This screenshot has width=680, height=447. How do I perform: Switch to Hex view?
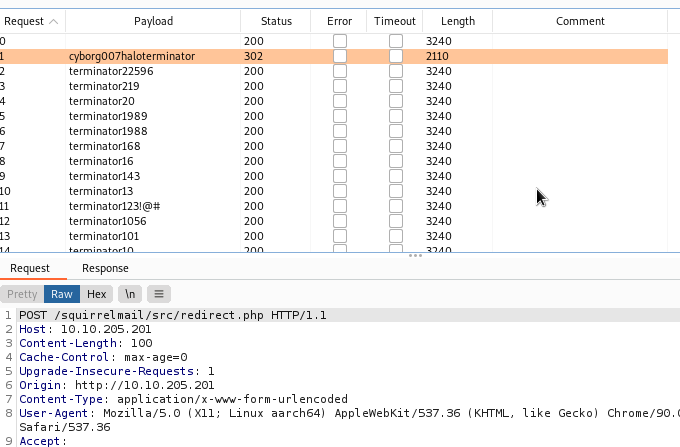pos(96,294)
